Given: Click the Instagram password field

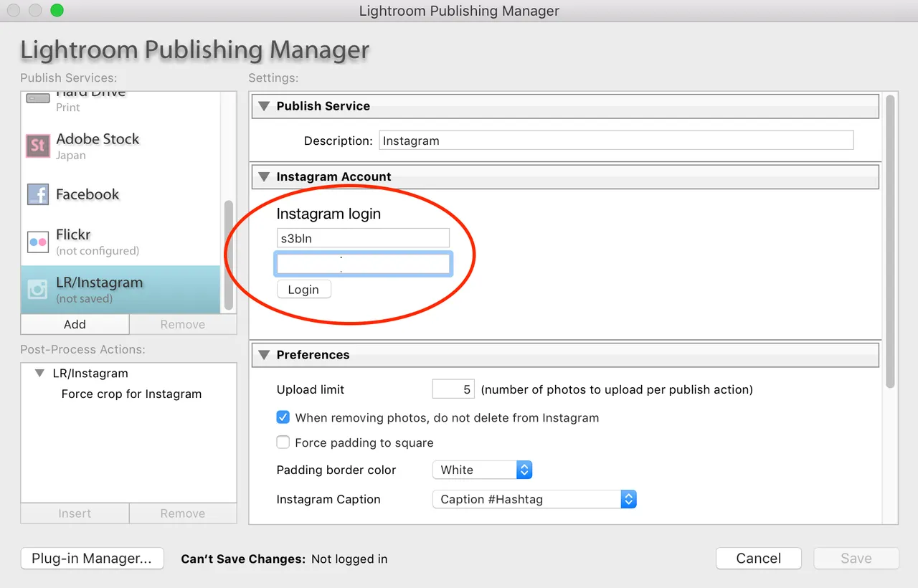Looking at the screenshot, I should click(363, 264).
